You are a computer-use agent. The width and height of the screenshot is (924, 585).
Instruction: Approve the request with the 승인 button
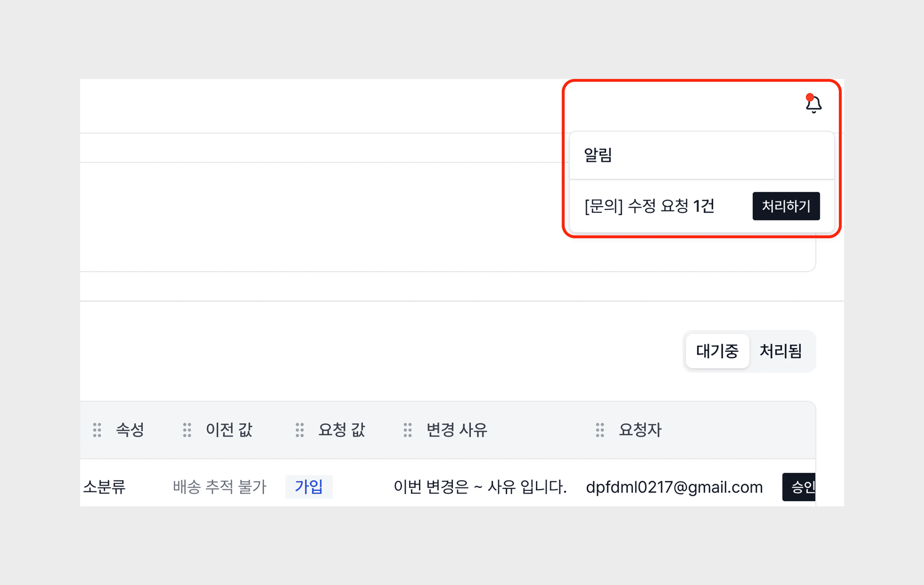(x=800, y=487)
